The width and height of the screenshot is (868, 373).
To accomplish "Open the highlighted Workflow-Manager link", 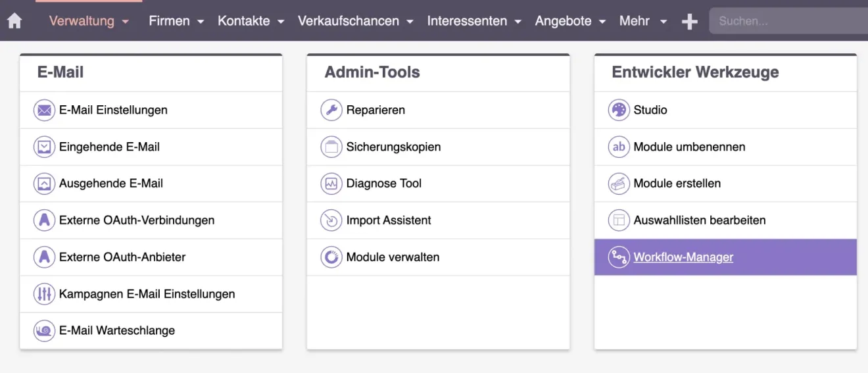I will (683, 257).
